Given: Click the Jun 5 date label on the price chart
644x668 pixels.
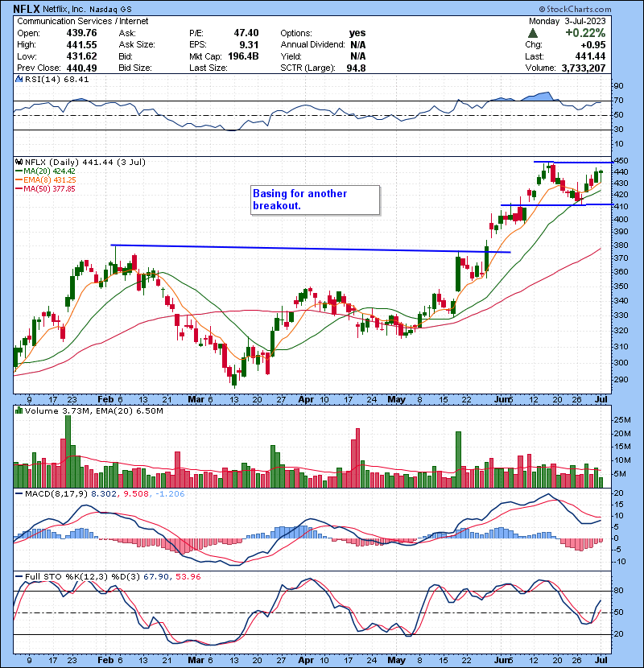Looking at the screenshot, I should click(x=503, y=399).
